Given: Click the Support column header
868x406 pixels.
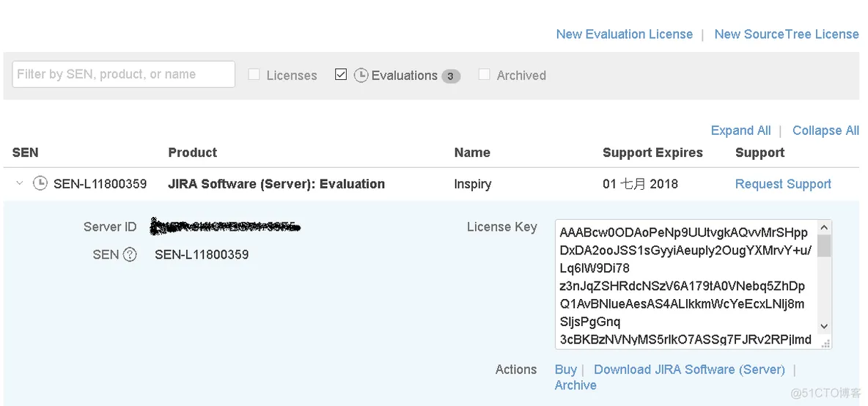Looking at the screenshot, I should (760, 152).
